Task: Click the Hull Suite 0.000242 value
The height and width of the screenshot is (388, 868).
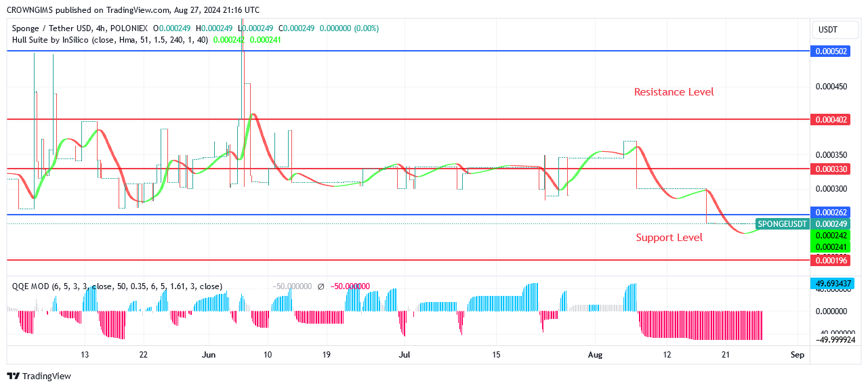Action: (230, 40)
